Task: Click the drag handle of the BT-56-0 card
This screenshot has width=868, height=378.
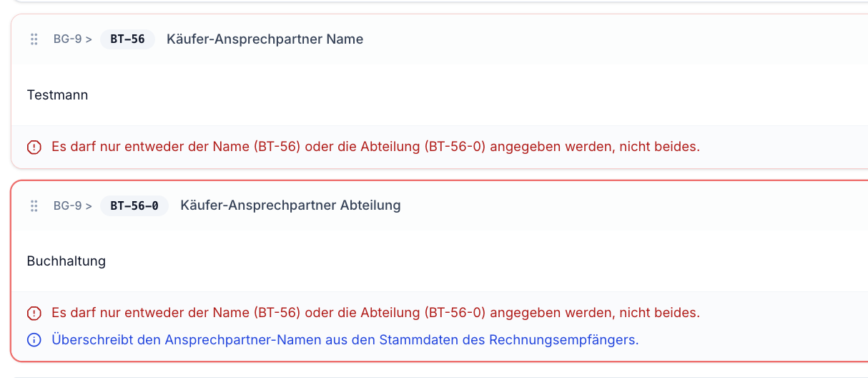Action: tap(34, 205)
